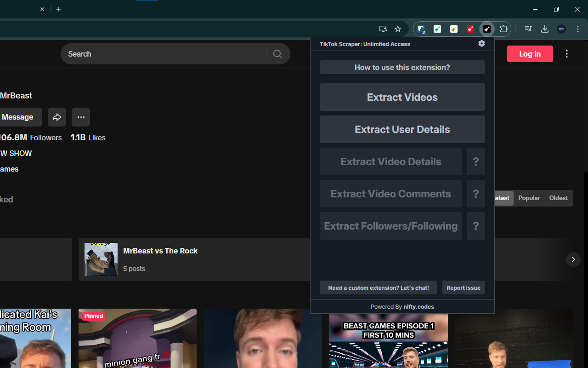Click the share arrow icon on profile
Screen dimensions: 588x368
(x=57, y=117)
